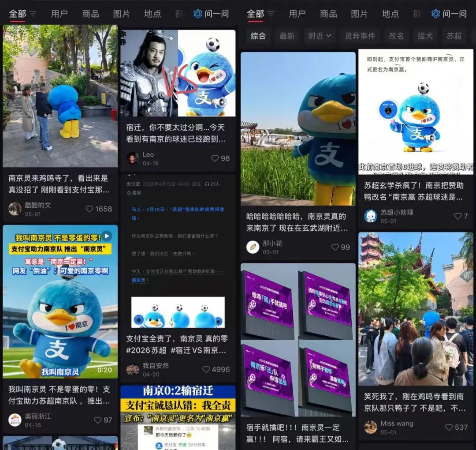Expand the 附近 dropdown chip
This screenshot has height=450, width=476.
point(320,36)
